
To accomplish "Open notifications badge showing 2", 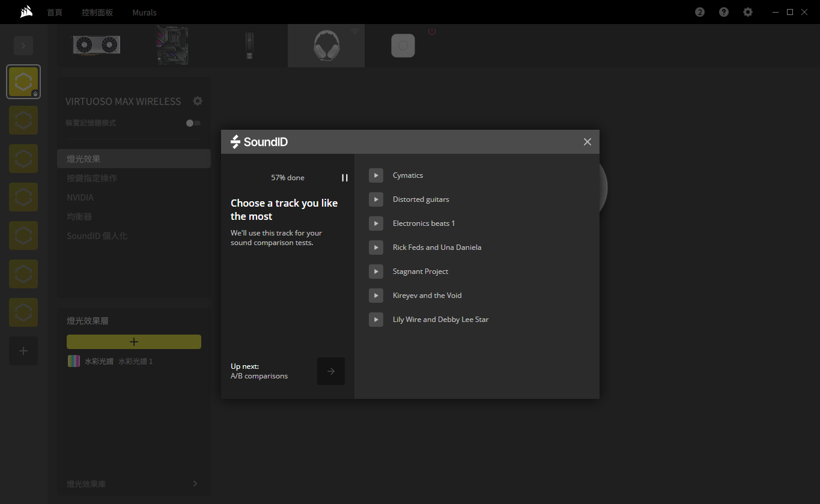I will (700, 12).
